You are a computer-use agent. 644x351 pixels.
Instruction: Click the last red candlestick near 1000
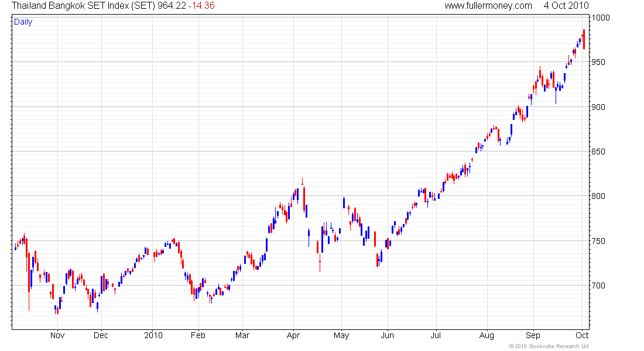pyautogui.click(x=584, y=39)
